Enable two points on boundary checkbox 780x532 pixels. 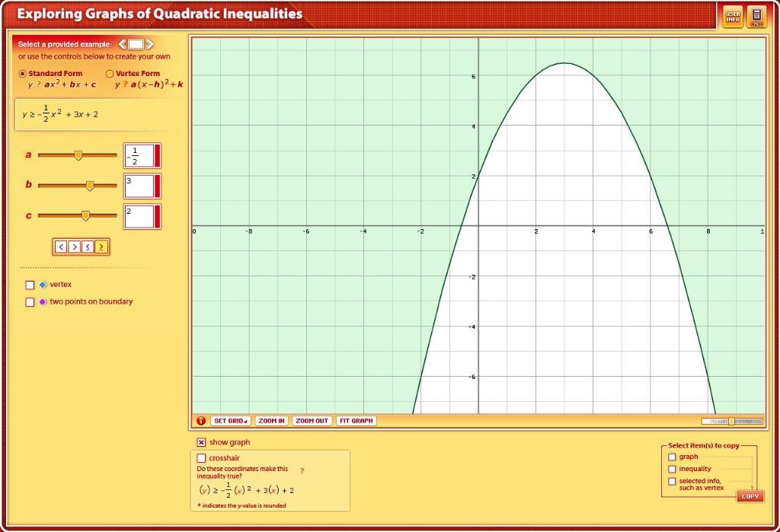30,302
